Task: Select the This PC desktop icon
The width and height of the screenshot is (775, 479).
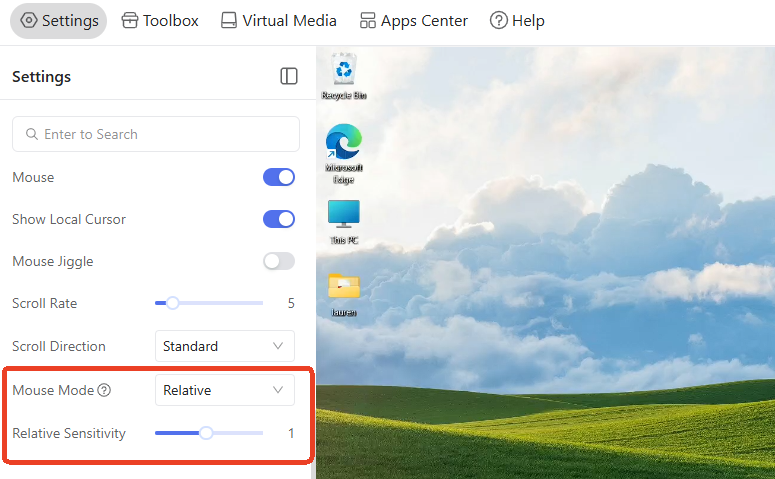Action: (x=344, y=222)
